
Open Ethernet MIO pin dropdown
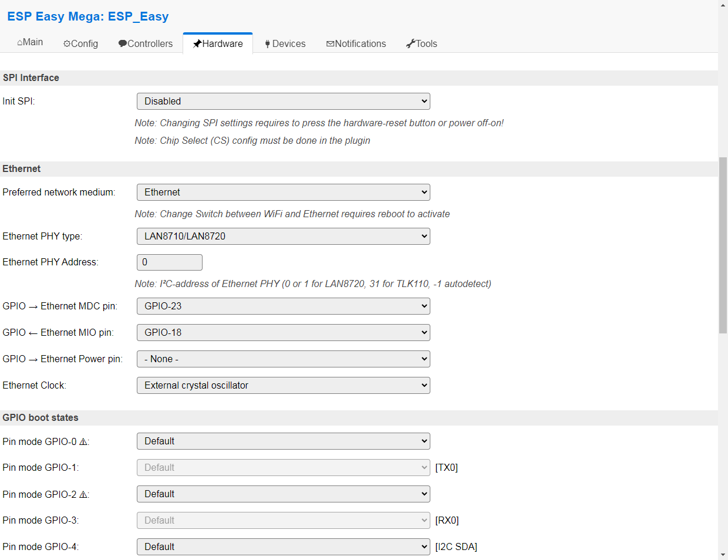pos(284,332)
